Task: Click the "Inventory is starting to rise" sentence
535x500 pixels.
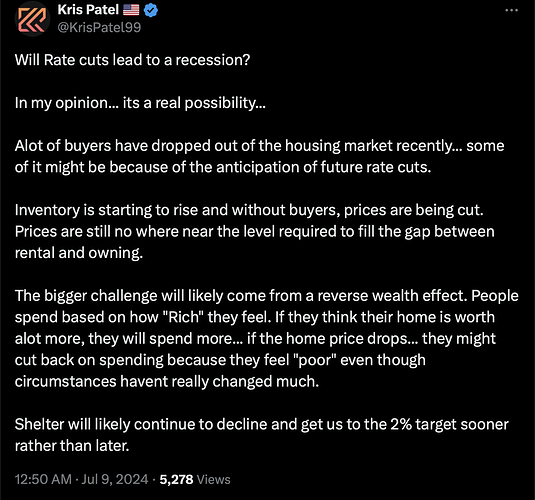Action: pyautogui.click(x=249, y=210)
